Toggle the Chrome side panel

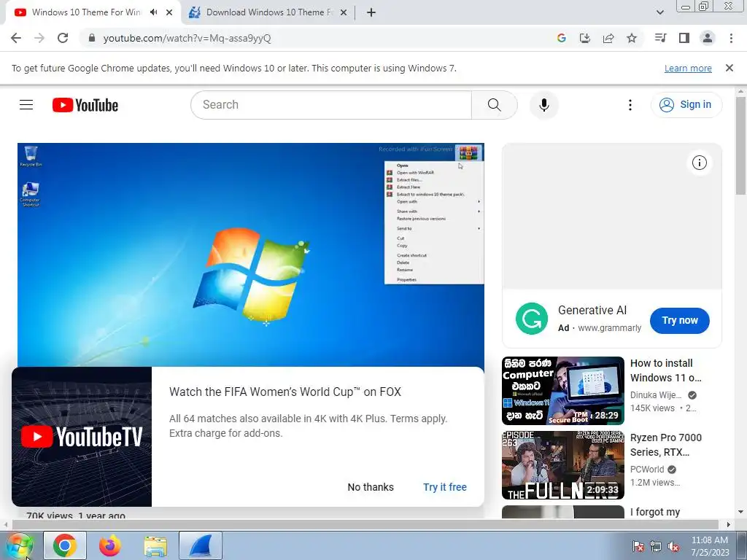684,38
